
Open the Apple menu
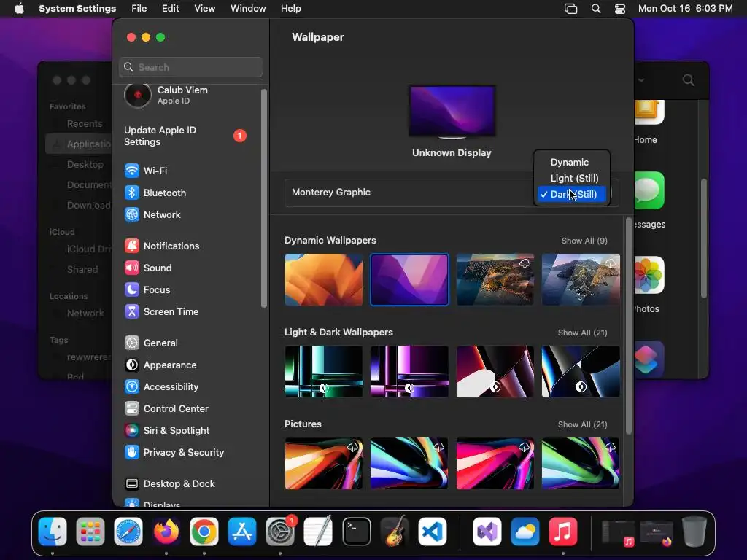pyautogui.click(x=19, y=9)
